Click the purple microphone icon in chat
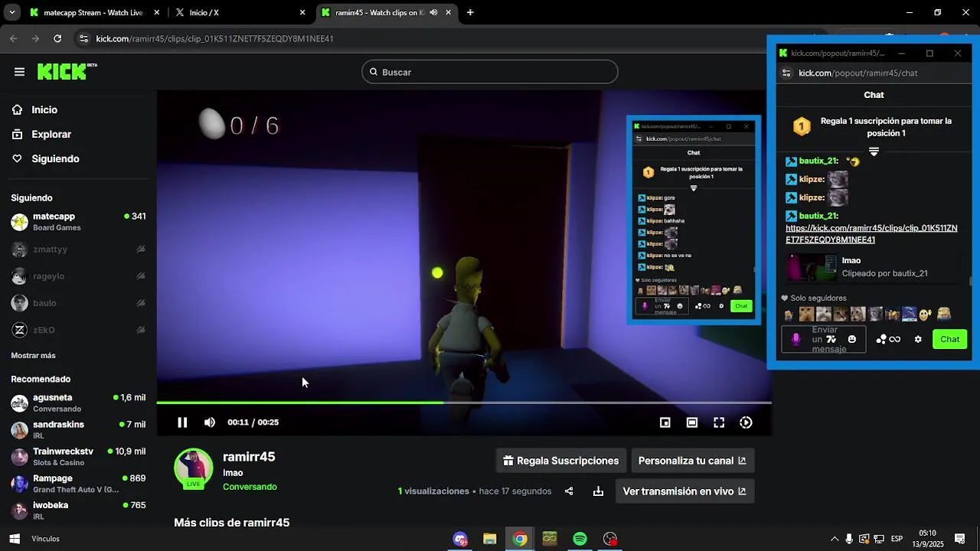Image resolution: width=980 pixels, height=551 pixels. pos(796,339)
